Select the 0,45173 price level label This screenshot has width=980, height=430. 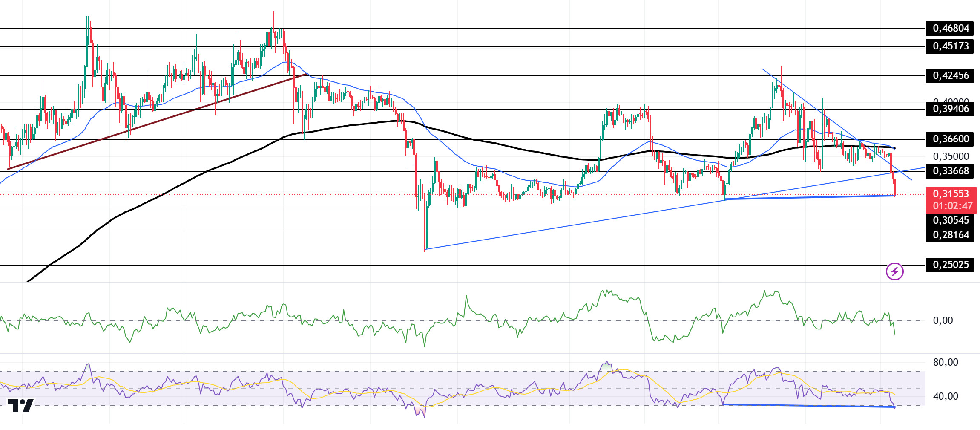pos(950,46)
